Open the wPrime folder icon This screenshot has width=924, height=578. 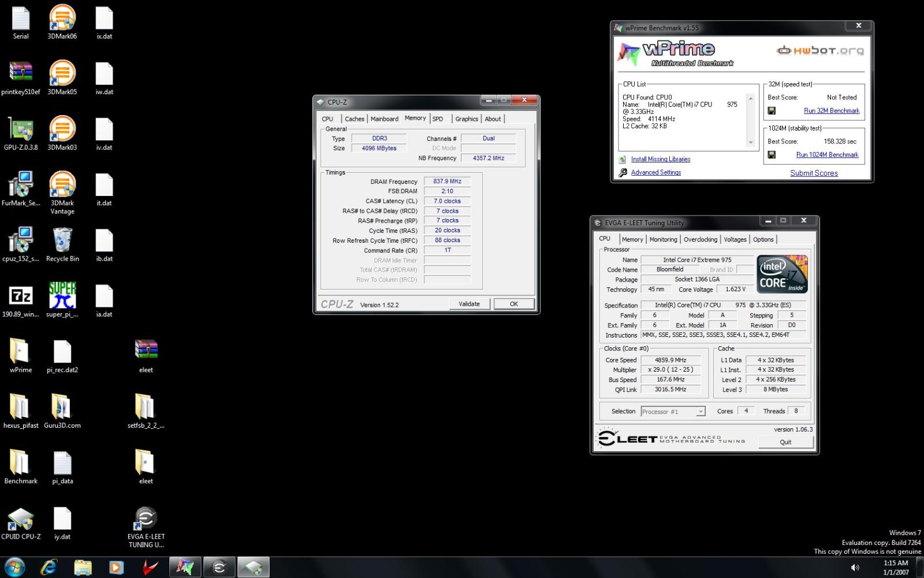pyautogui.click(x=21, y=355)
